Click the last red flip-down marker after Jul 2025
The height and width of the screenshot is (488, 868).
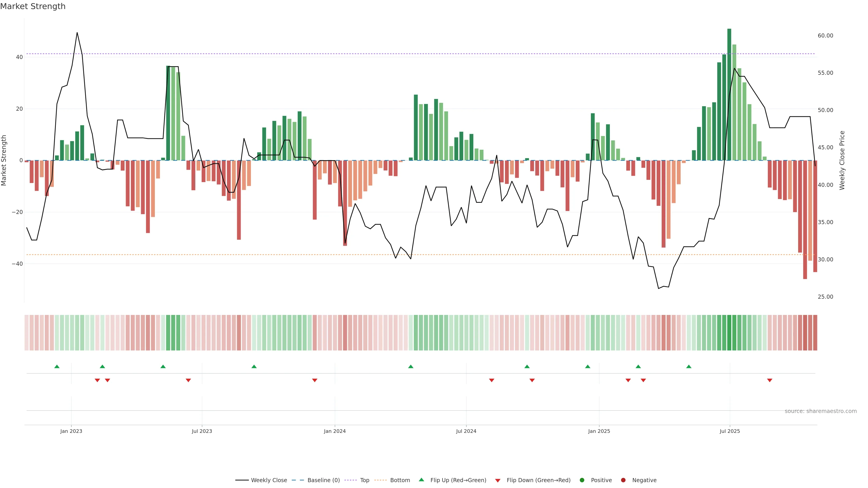click(770, 380)
